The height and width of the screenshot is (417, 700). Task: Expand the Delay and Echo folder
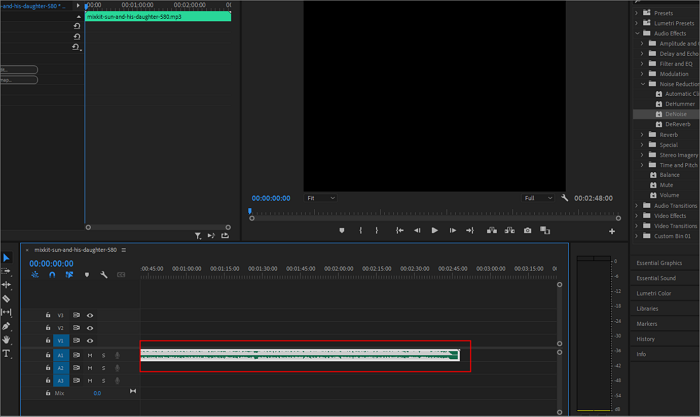click(x=642, y=54)
